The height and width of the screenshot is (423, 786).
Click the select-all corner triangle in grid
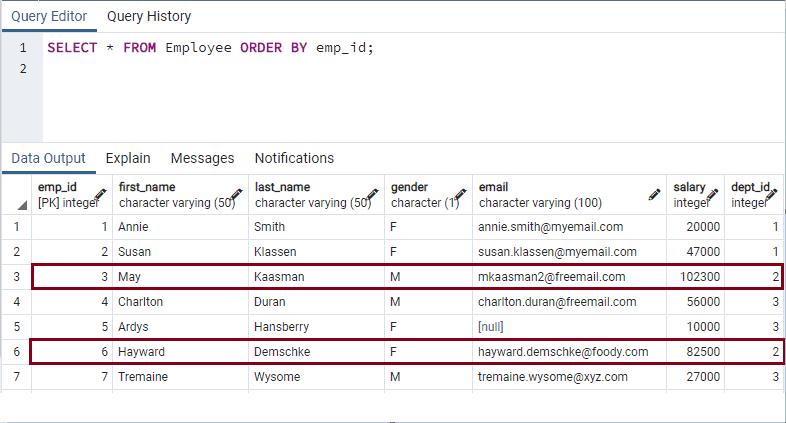click(x=21, y=204)
